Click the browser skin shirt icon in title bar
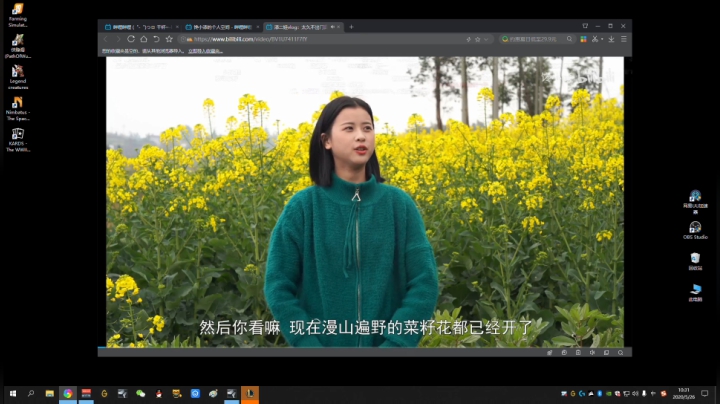This screenshot has width=720, height=404. pyautogui.click(x=585, y=26)
